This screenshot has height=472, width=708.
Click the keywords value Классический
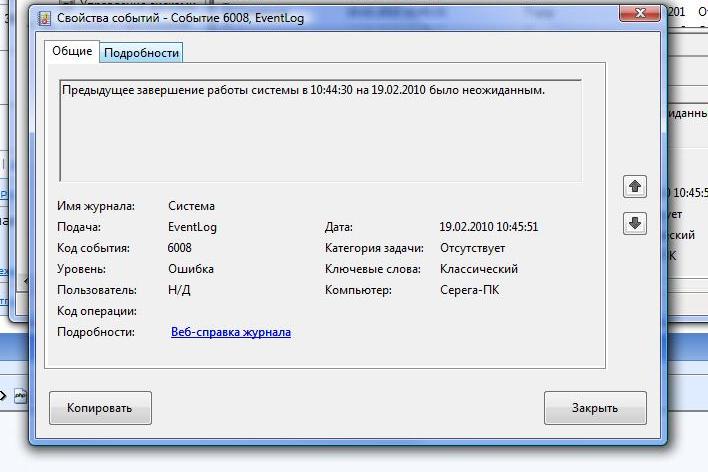pos(479,269)
